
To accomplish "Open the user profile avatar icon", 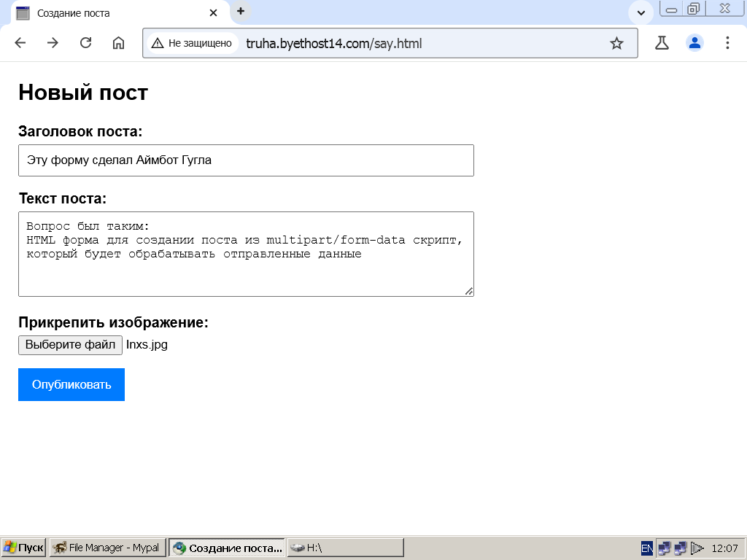I will pos(694,43).
